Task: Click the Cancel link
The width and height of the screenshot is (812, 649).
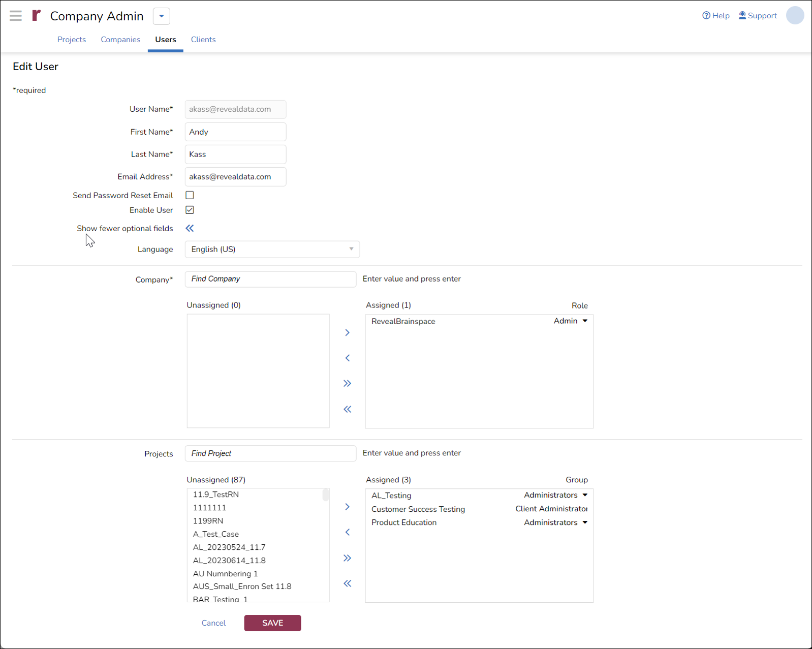Action: (x=213, y=623)
